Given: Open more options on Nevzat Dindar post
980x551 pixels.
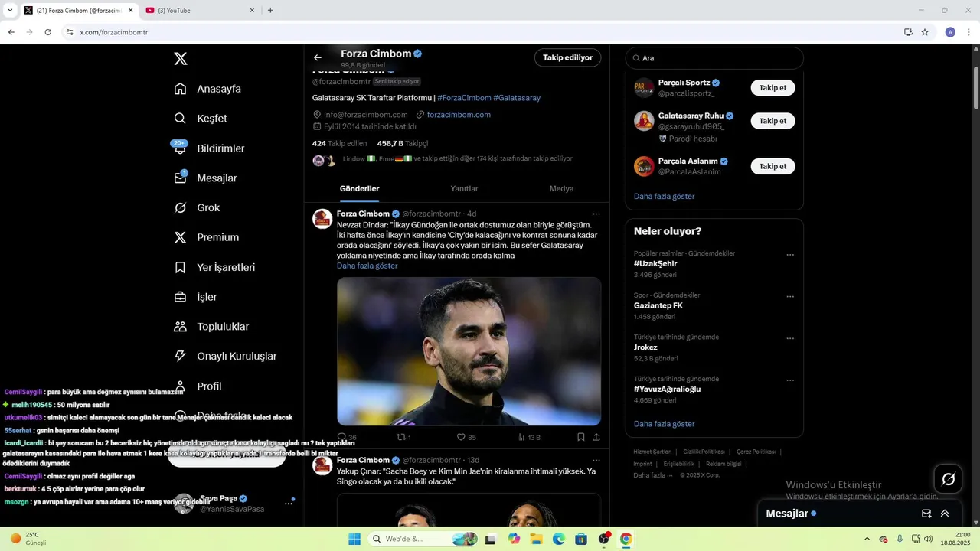Looking at the screenshot, I should coord(596,214).
